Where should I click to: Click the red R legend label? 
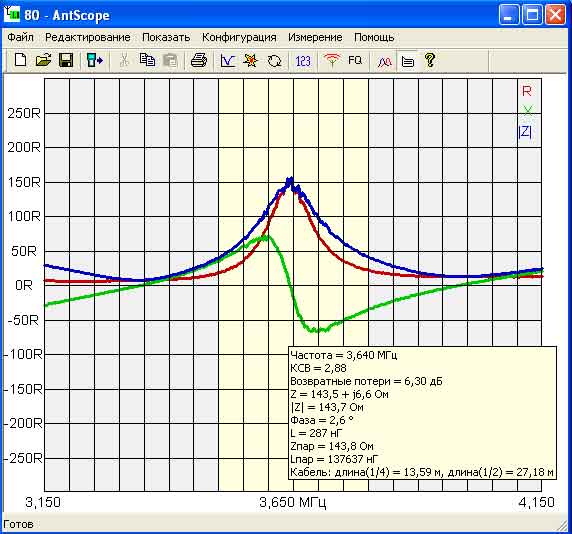(x=526, y=91)
